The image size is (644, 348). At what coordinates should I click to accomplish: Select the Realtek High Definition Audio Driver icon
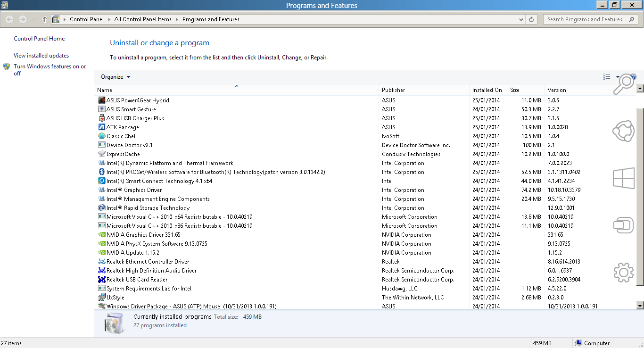point(101,271)
